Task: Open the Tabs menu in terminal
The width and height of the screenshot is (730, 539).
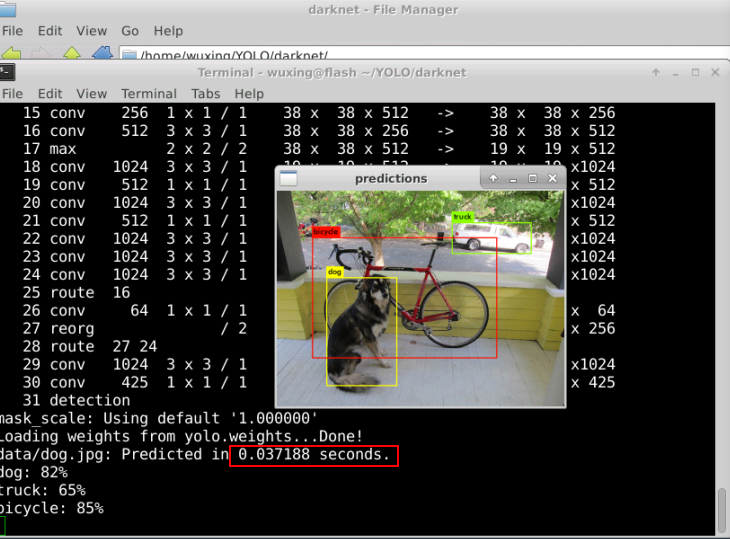Action: [x=205, y=94]
